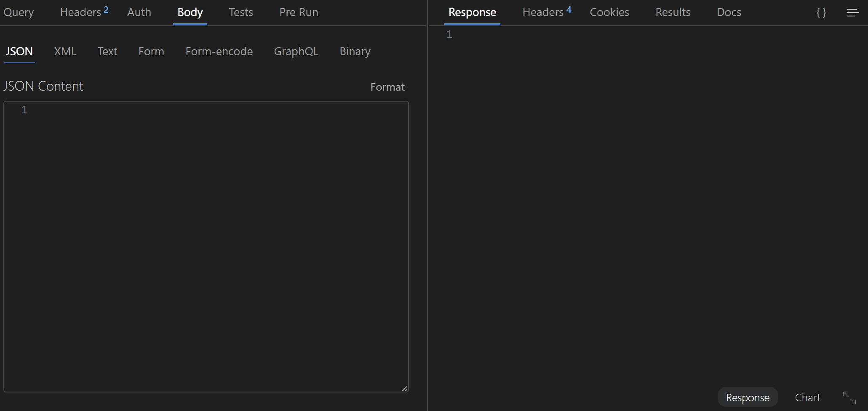The width and height of the screenshot is (868, 411).
Task: Click the Format link above the JSON editor
Action: [x=387, y=86]
